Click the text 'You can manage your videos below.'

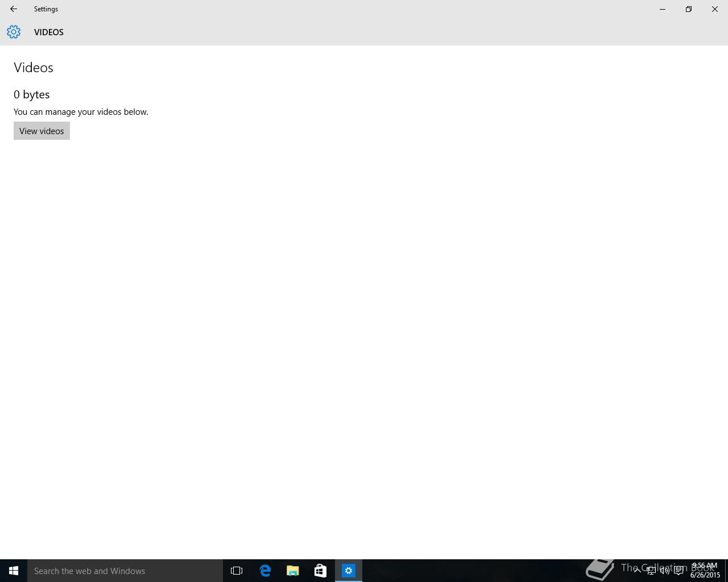point(81,112)
